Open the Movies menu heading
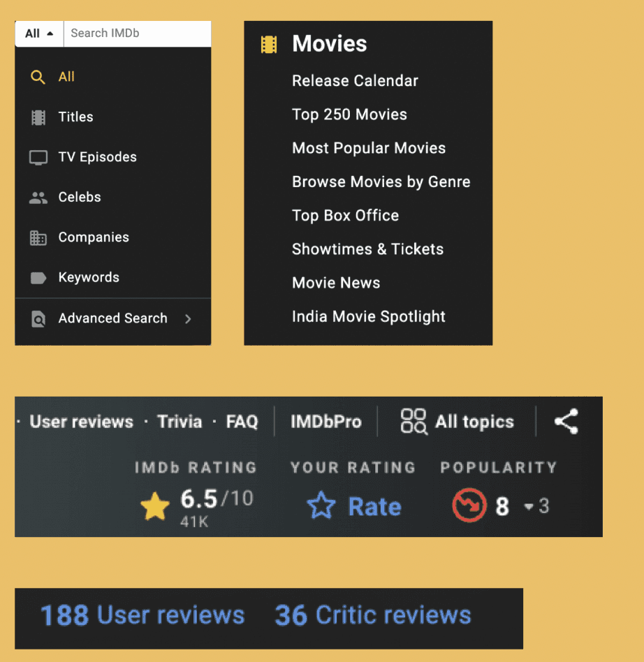This screenshot has height=662, width=644. click(x=330, y=43)
